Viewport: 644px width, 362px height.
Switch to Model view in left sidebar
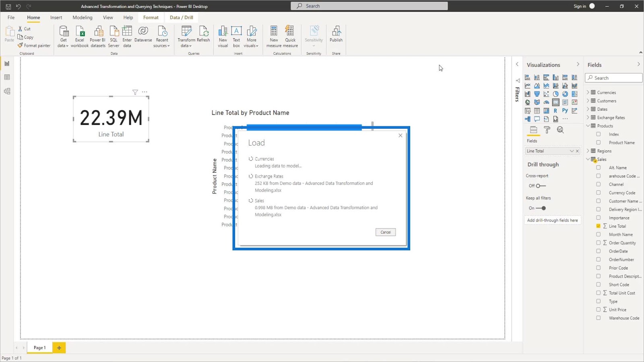tap(7, 91)
